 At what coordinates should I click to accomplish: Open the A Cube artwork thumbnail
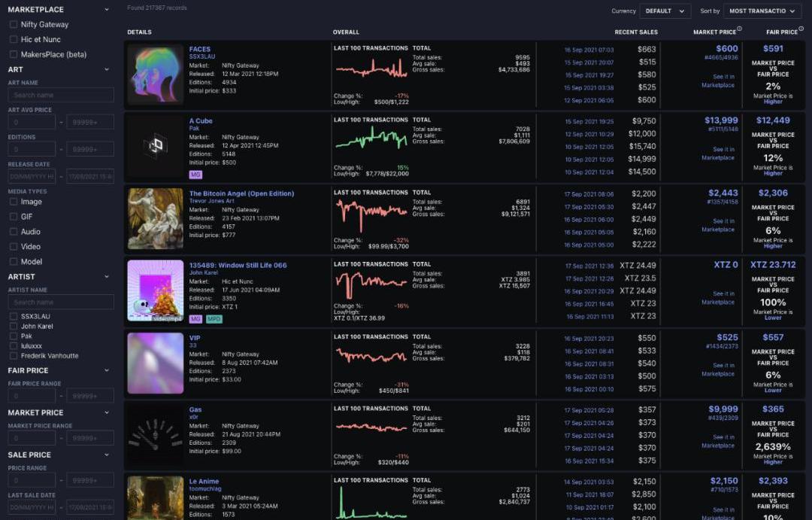pos(156,146)
